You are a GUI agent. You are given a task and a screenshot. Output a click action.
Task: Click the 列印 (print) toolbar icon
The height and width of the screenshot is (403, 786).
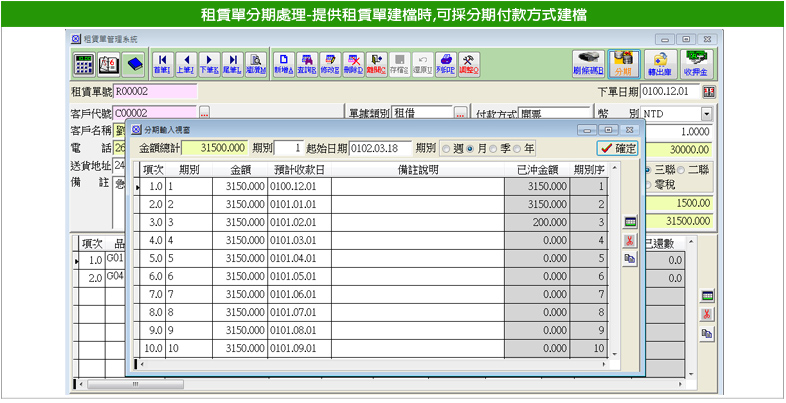tap(446, 63)
